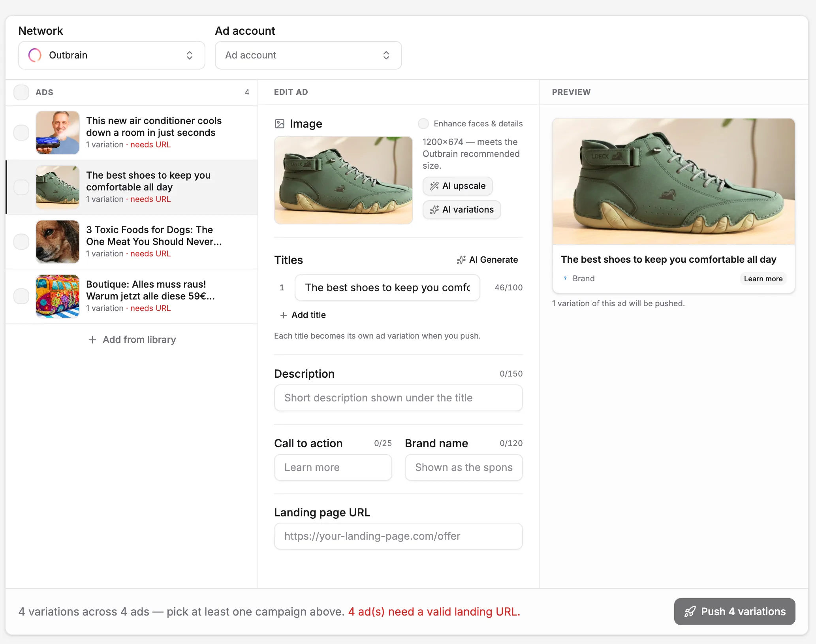816x644 pixels.
Task: Toggle Enhance faces & details option
Action: (x=423, y=124)
